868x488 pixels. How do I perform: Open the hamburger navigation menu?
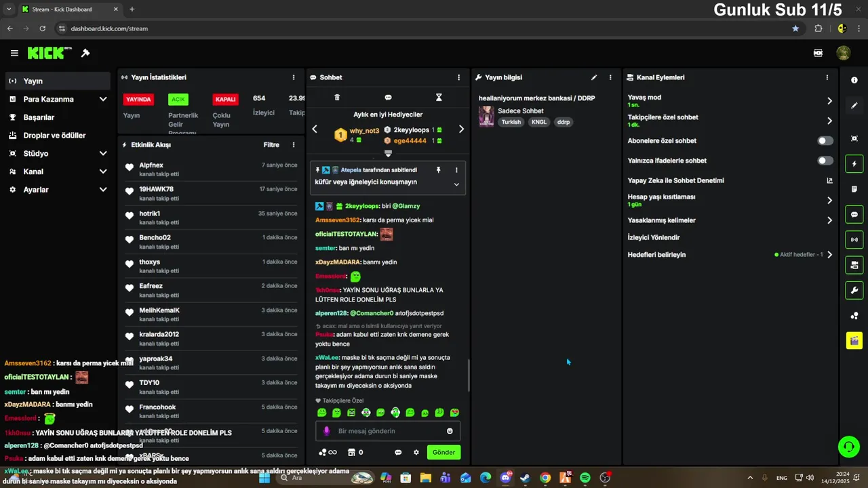[x=14, y=53]
